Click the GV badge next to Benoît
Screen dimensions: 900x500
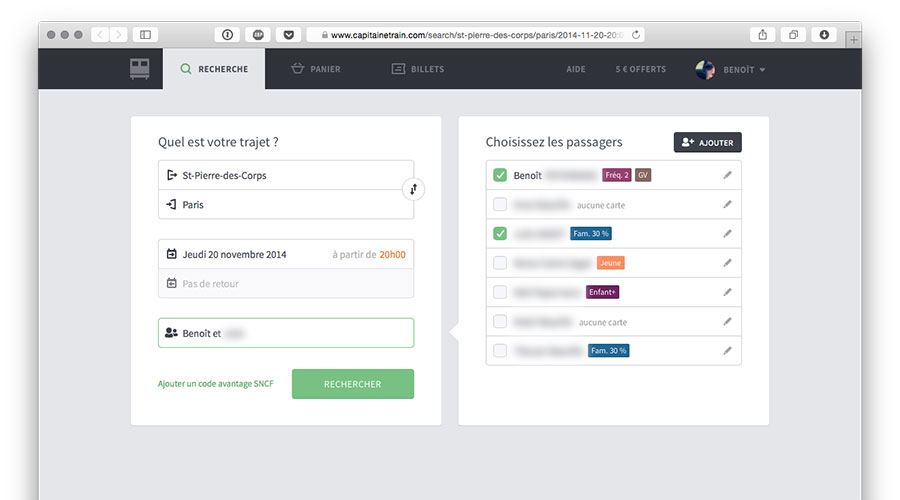643,175
